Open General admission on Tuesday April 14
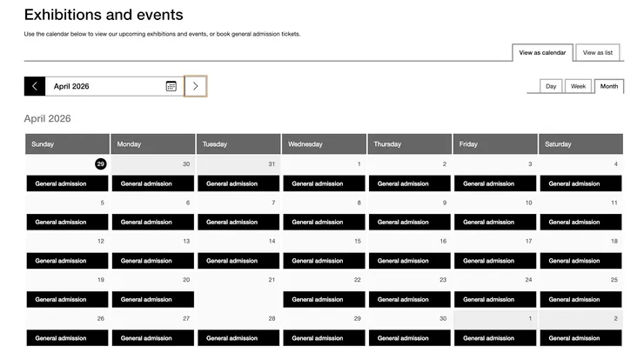Screen dimensions: 644x353 238,261
